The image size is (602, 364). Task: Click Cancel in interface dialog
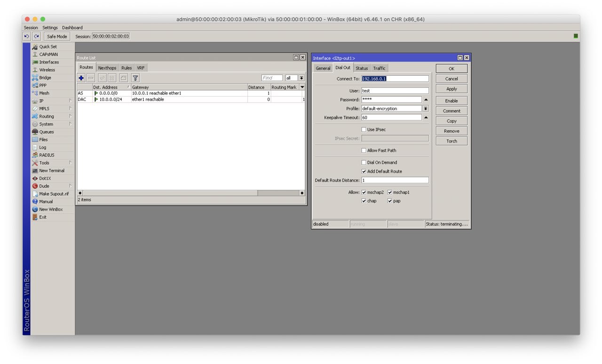pyautogui.click(x=451, y=79)
